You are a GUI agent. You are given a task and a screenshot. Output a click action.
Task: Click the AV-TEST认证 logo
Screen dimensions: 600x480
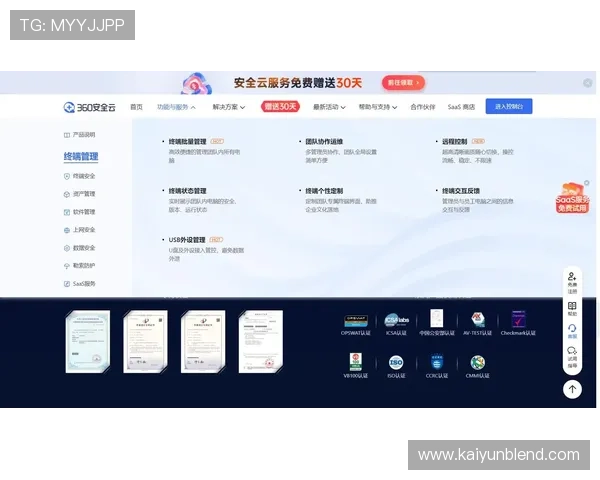(478, 320)
